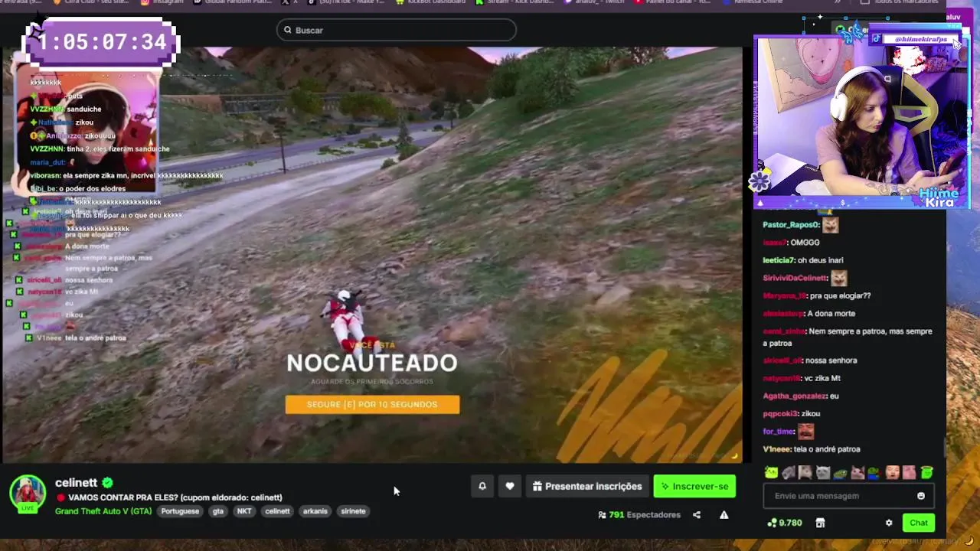
Task: Select the arkanis tag
Action: [x=315, y=511]
